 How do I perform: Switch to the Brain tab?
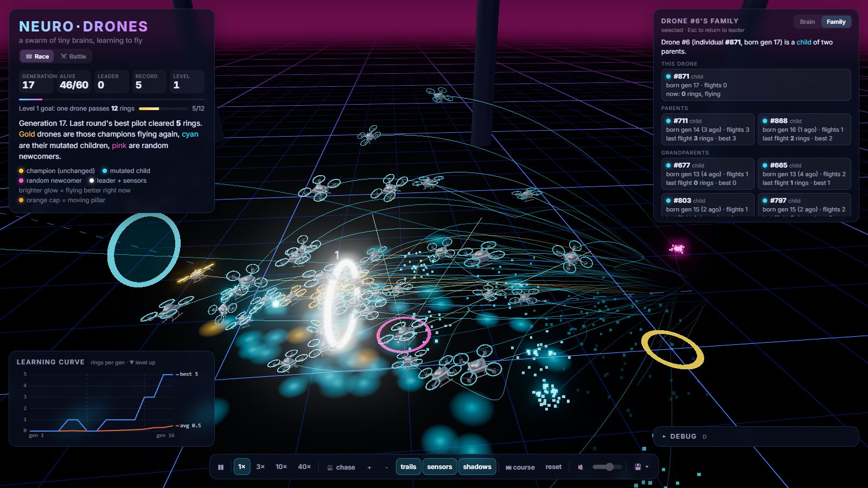(x=807, y=22)
